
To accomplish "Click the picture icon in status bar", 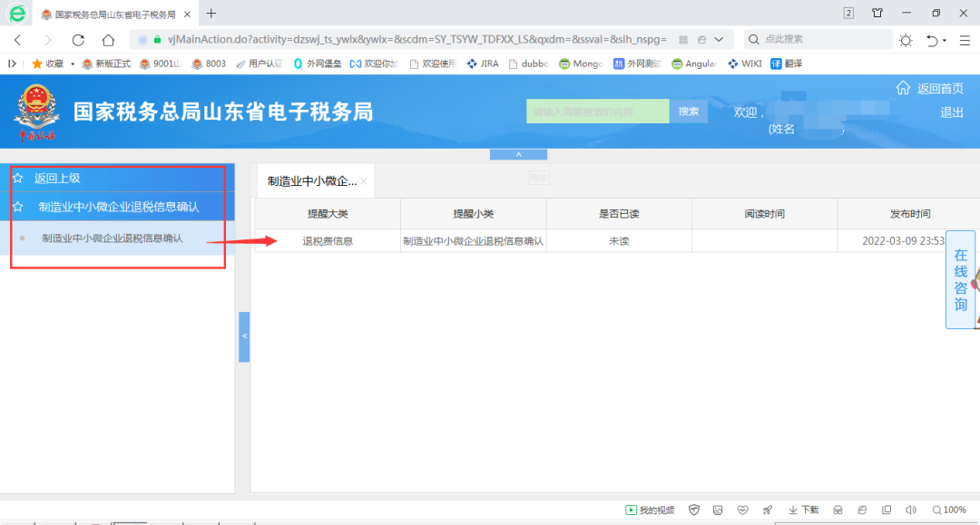I will [718, 510].
